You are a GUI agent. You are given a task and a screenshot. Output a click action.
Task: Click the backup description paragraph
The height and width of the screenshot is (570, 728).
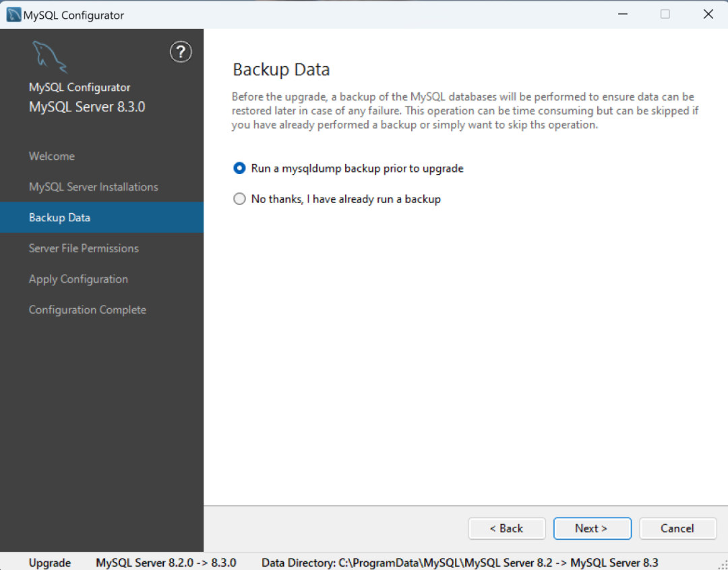(x=465, y=111)
